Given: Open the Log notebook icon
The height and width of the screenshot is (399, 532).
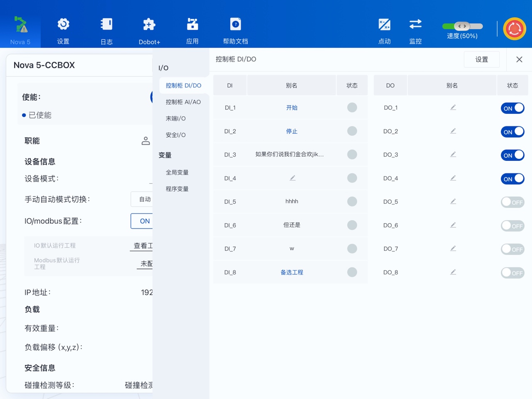Looking at the screenshot, I should [107, 24].
